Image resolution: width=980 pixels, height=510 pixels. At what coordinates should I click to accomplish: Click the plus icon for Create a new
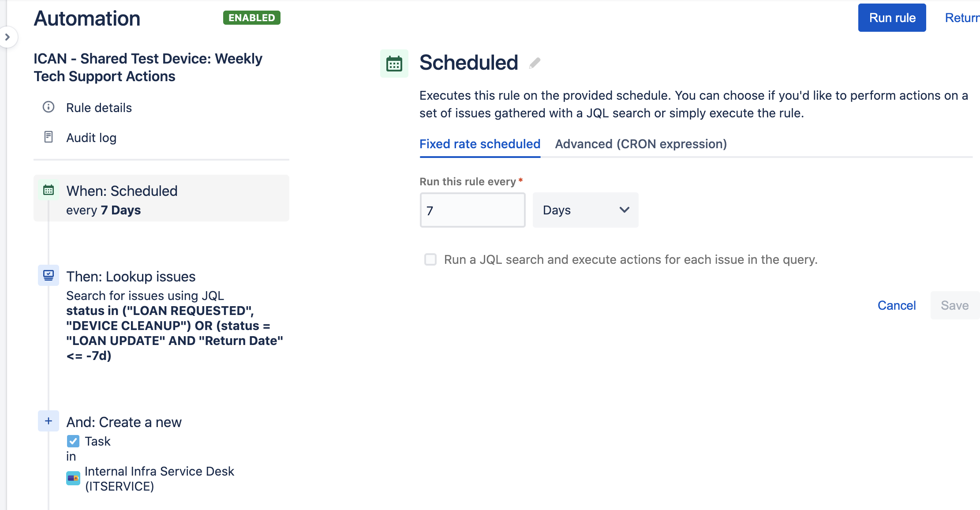[x=49, y=421]
